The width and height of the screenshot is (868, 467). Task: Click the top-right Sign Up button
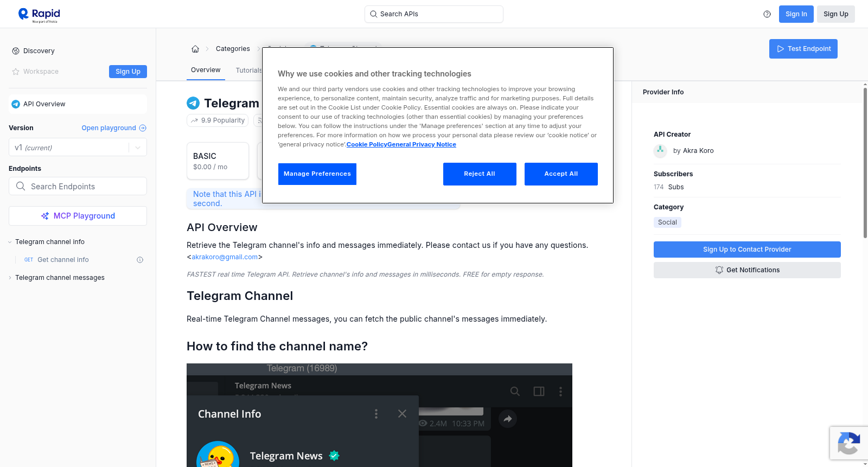point(836,14)
